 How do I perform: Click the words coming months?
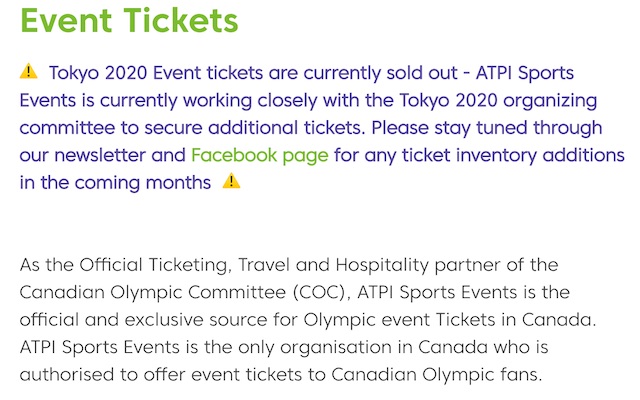143,183
